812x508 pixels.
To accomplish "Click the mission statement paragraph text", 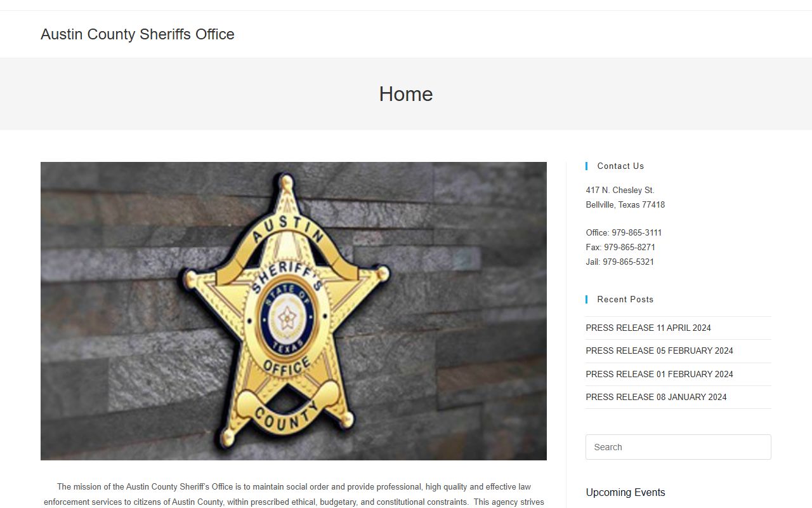I will (294, 494).
